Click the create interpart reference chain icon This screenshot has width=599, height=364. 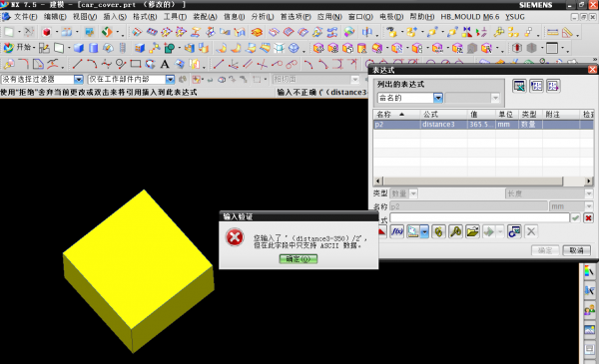click(439, 231)
